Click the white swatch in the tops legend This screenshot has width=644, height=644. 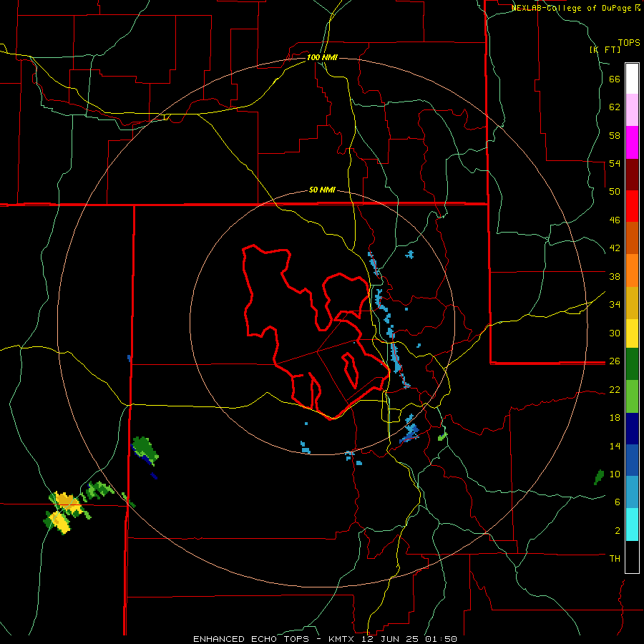point(632,79)
